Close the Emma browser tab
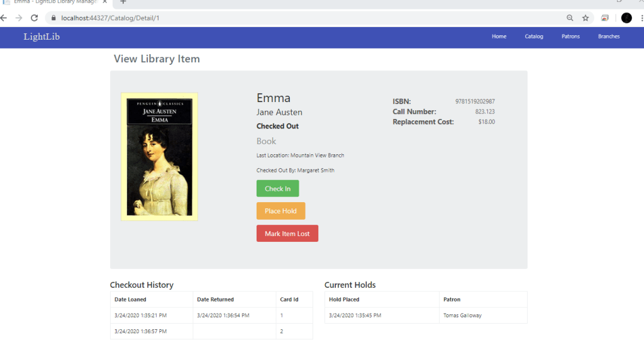Screen dimensions: 644x340 tap(105, 2)
